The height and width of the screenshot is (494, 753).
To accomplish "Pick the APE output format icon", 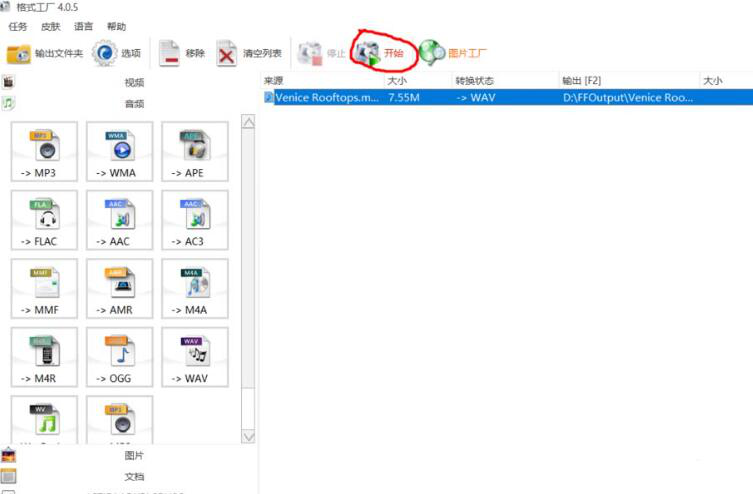I will (195, 153).
